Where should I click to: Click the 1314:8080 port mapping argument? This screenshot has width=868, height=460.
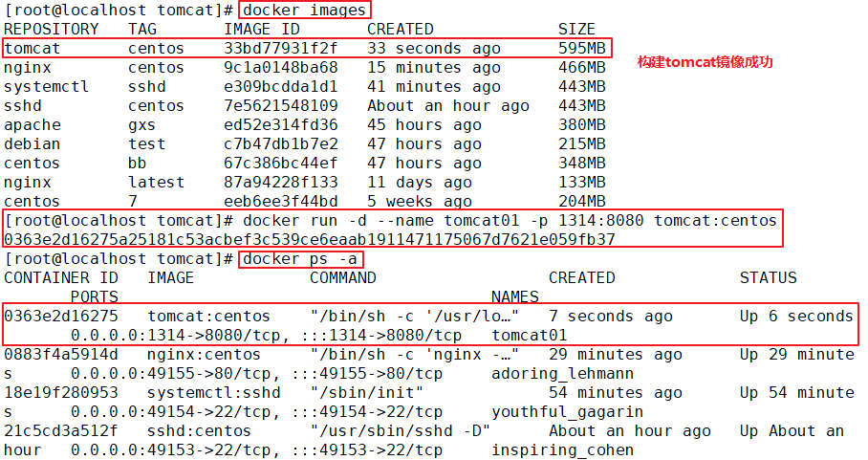point(600,221)
